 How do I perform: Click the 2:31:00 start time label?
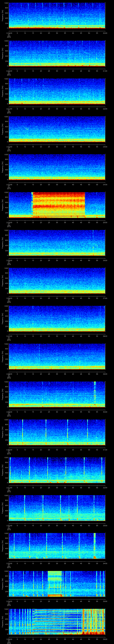click(x=9, y=487)
